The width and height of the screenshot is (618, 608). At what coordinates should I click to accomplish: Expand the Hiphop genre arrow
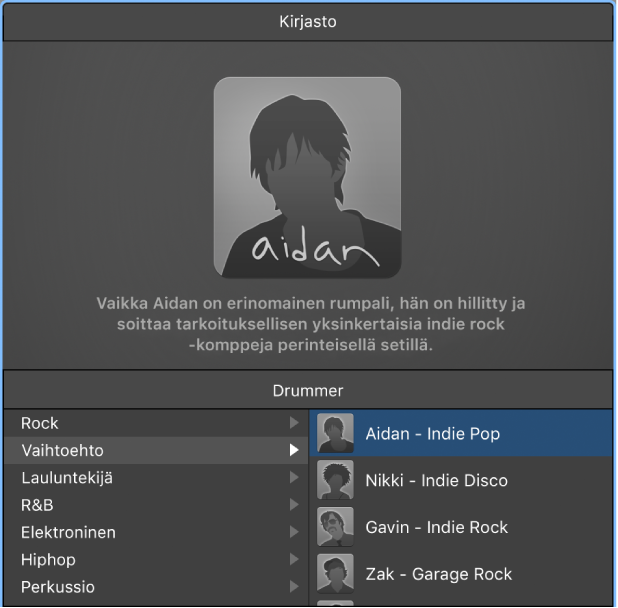pyautogui.click(x=294, y=560)
